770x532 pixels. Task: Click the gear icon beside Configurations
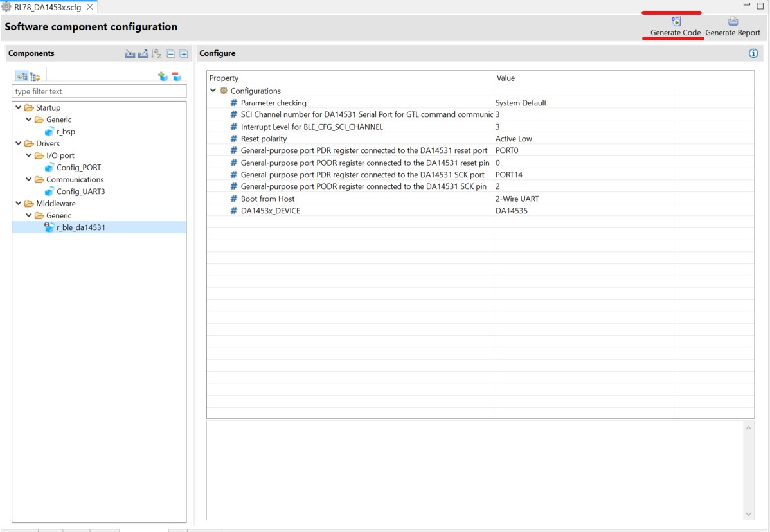pos(224,91)
